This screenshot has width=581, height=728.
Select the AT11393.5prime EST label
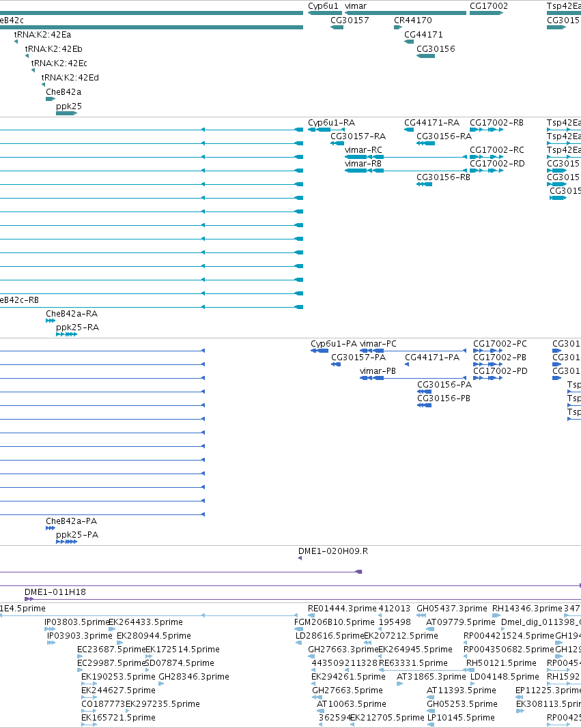pyautogui.click(x=461, y=690)
